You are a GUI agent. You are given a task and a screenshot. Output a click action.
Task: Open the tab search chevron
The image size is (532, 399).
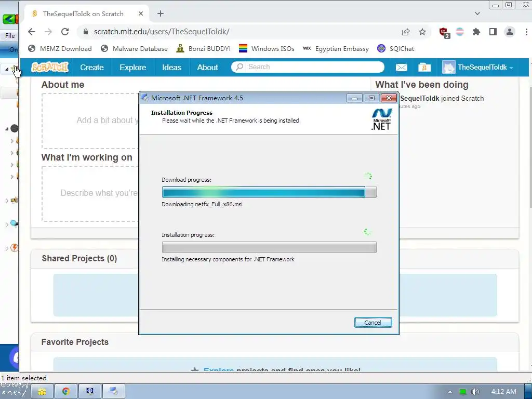coord(477,14)
